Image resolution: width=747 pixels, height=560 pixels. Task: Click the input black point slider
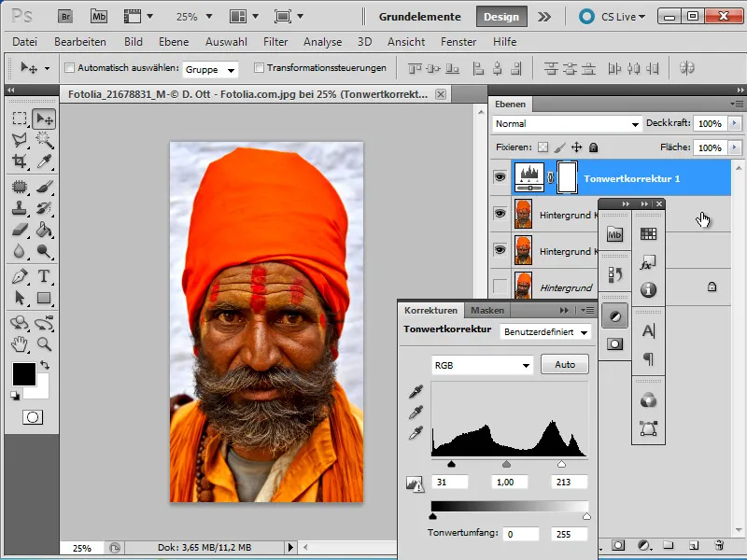pos(451,464)
